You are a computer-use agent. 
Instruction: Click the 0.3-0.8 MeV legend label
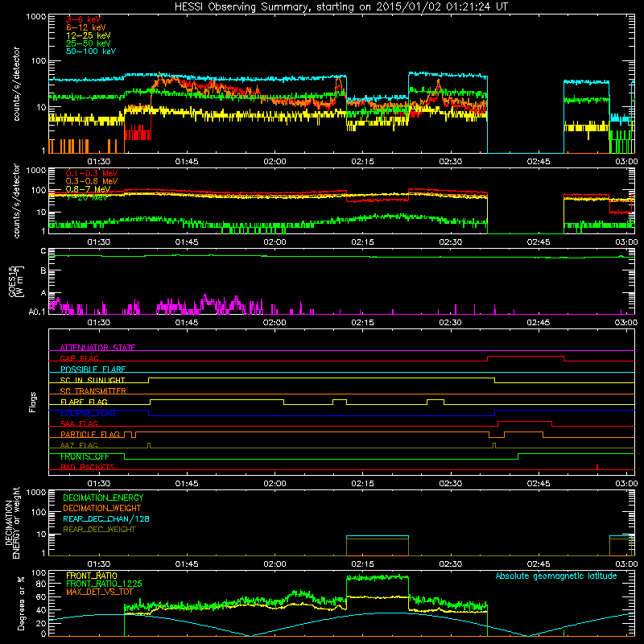coord(92,181)
